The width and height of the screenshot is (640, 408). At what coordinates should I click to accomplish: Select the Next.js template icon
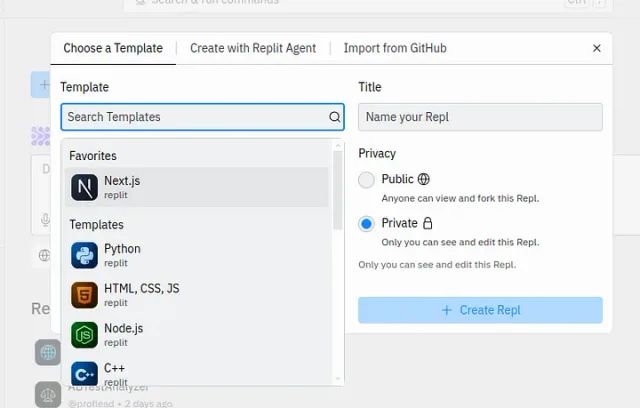(x=84, y=188)
